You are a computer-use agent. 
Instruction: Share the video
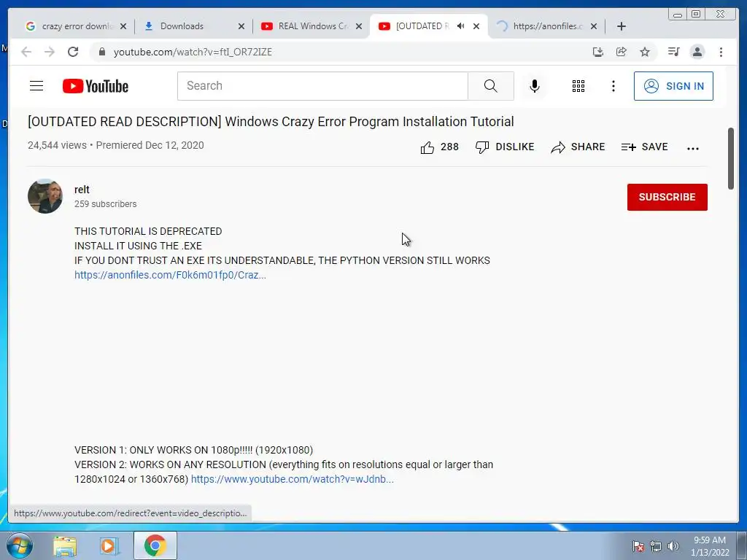[x=578, y=147]
